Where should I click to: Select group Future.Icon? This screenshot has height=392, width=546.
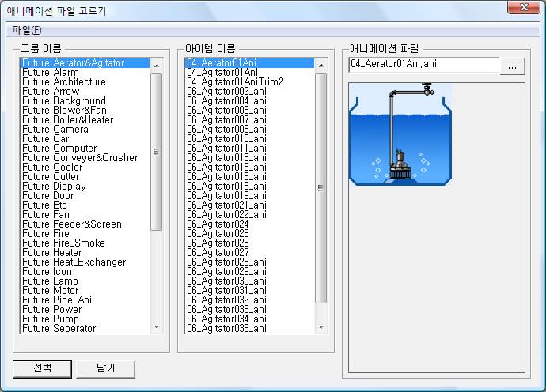coord(85,272)
